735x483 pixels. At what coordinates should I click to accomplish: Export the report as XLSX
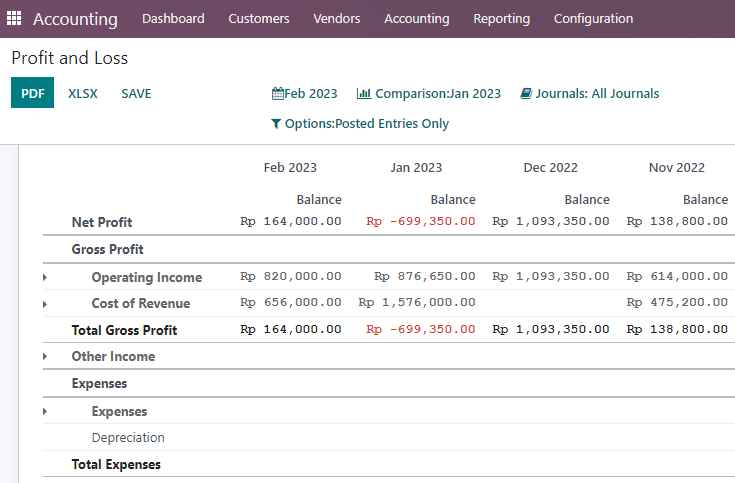[83, 94]
